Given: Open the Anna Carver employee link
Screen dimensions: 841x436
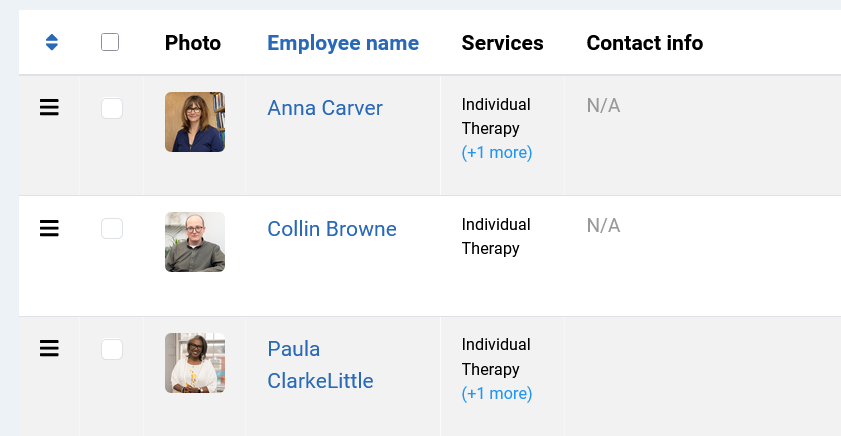Looking at the screenshot, I should point(325,108).
